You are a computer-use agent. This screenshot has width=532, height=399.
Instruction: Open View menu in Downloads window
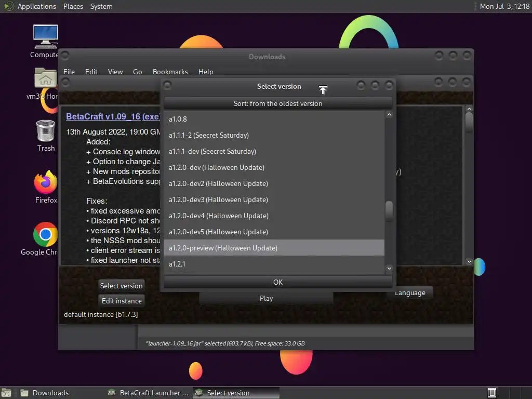(x=115, y=72)
